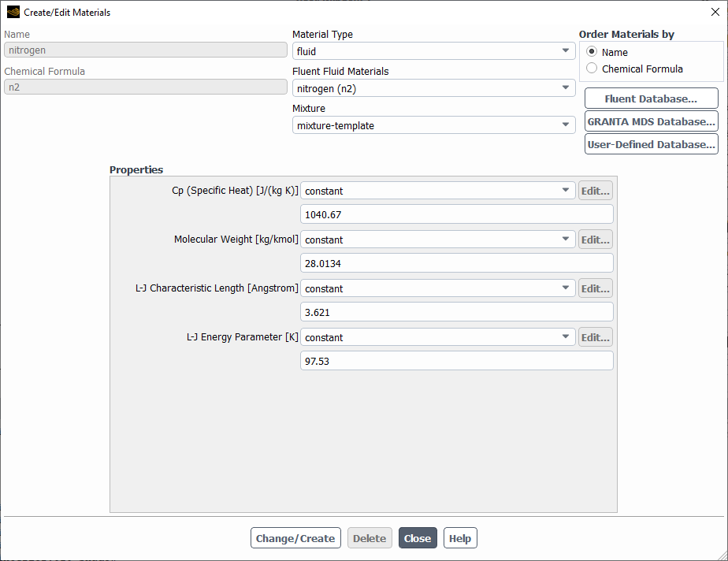Image resolution: width=728 pixels, height=561 pixels.
Task: Open the Material Type dropdown
Action: [x=433, y=50]
